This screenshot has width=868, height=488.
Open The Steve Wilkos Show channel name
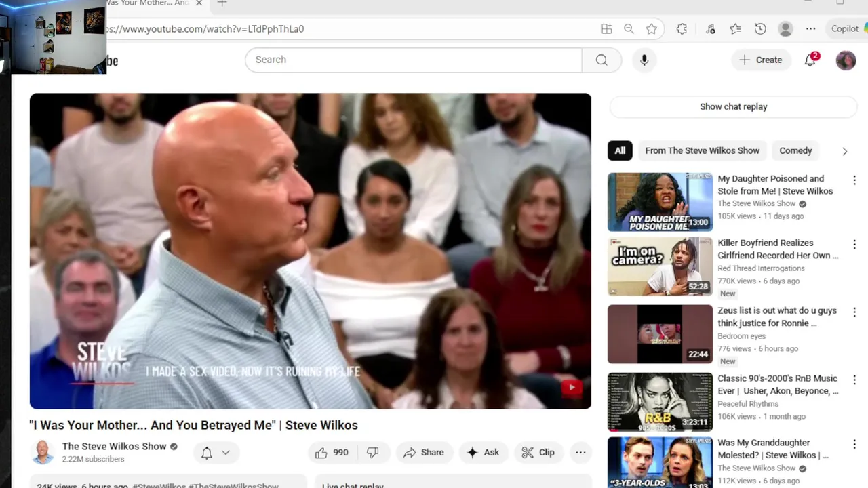tap(114, 446)
